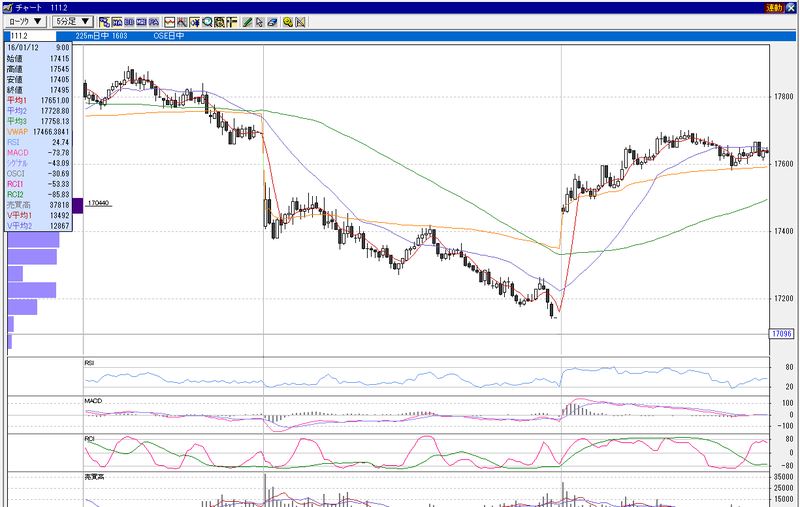Close the チャート window

coord(791,8)
